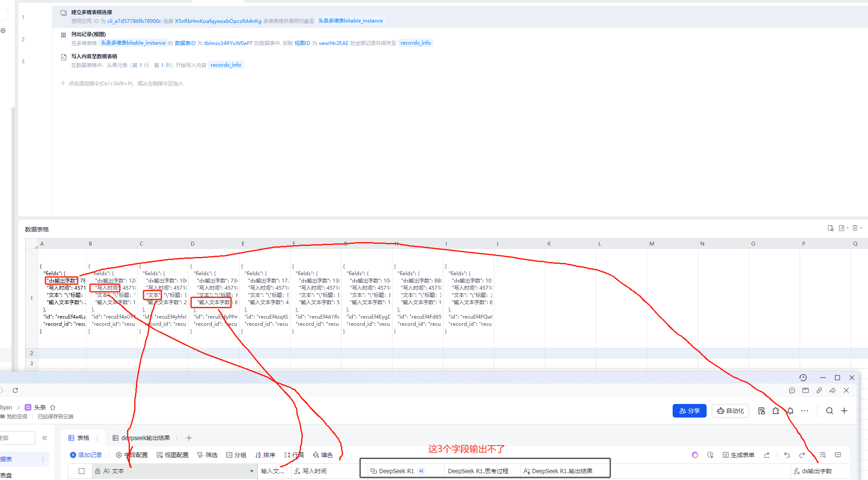Open the extensions puzzle icon
868x480 pixels.
pyautogui.click(x=776, y=411)
